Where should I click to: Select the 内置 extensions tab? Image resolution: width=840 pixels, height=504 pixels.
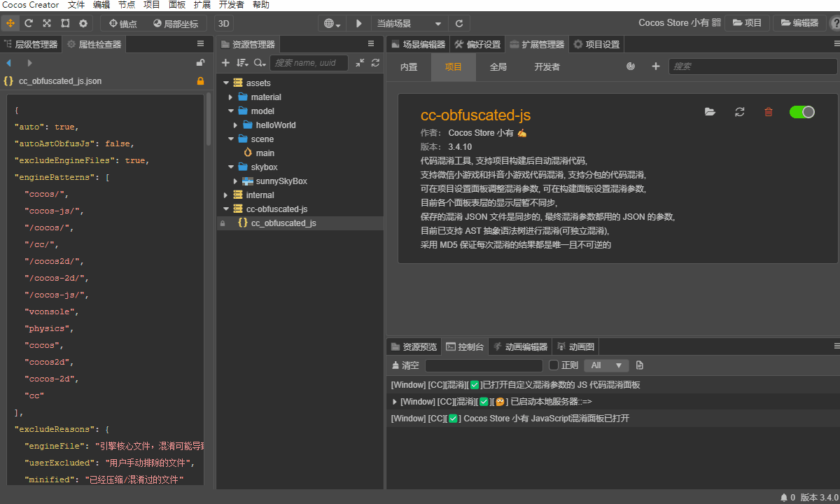[409, 67]
